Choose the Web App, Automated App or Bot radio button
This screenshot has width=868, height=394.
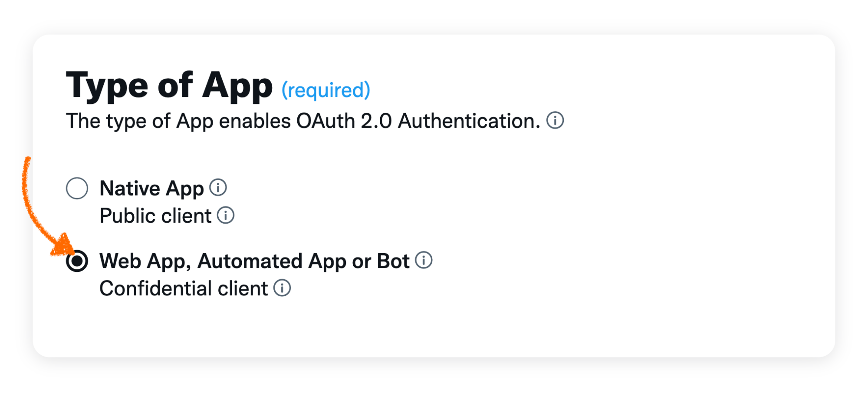77,261
